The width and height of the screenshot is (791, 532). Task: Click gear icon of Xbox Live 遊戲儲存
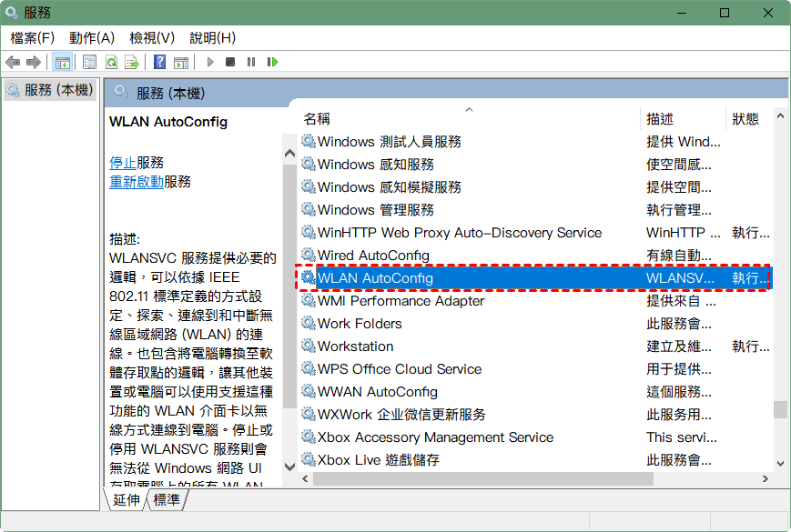(x=309, y=459)
